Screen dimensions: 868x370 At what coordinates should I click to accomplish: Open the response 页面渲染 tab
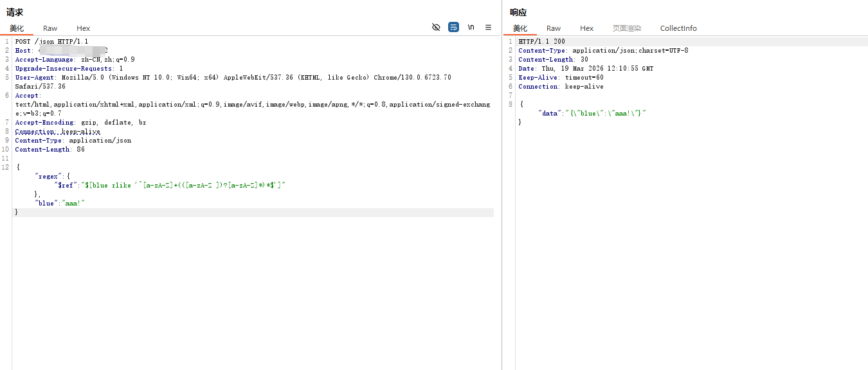(x=626, y=28)
